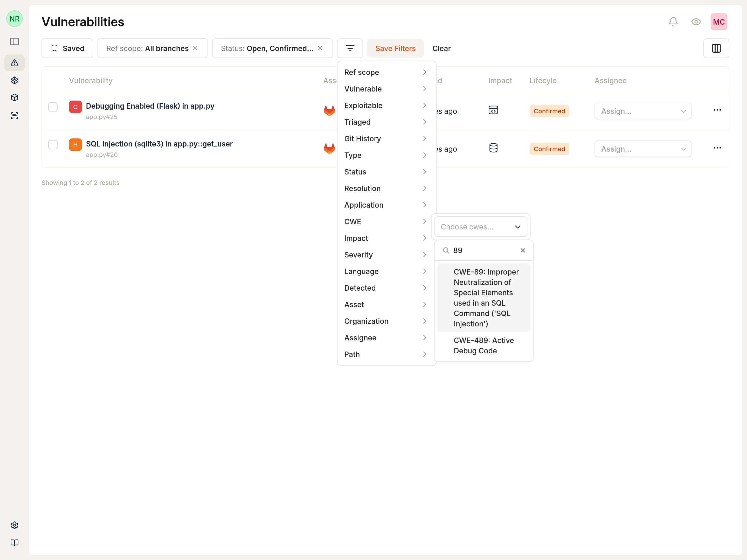Expand the Vulnerable filter submenu
The height and width of the screenshot is (560, 747).
[386, 89]
